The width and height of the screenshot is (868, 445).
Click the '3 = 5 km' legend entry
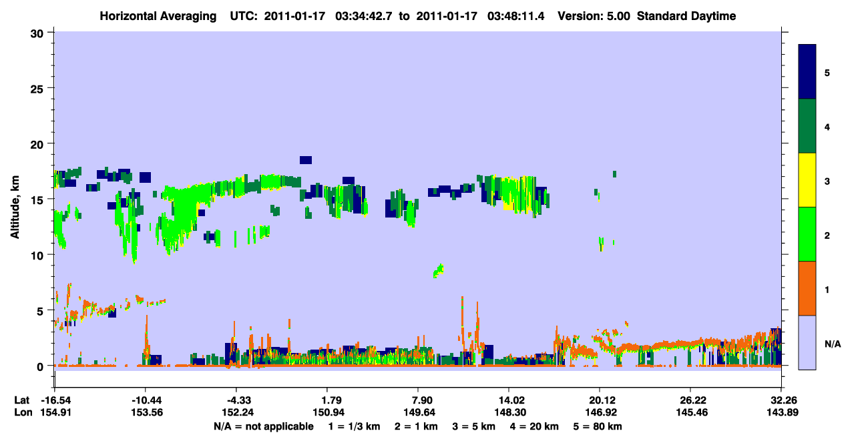click(x=475, y=426)
